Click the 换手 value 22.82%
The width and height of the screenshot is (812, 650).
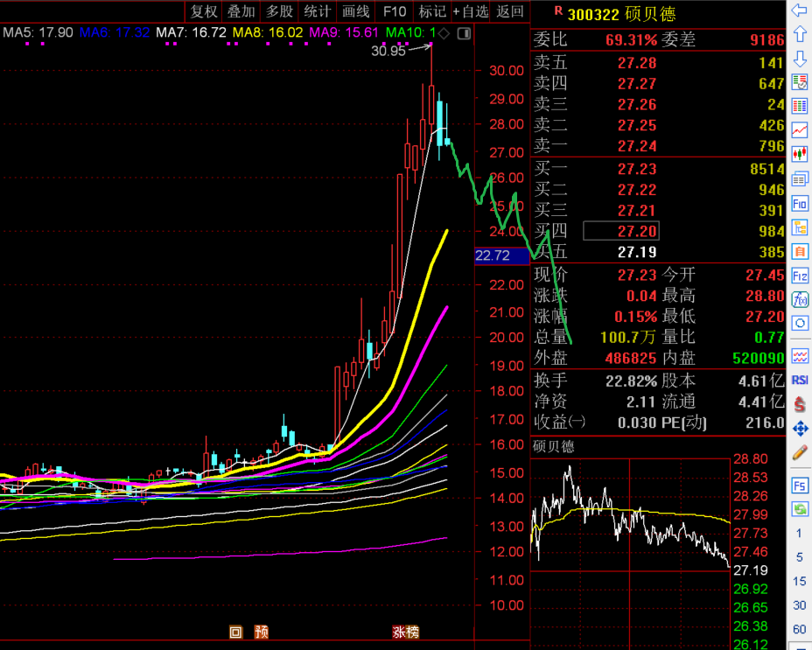tap(631, 381)
